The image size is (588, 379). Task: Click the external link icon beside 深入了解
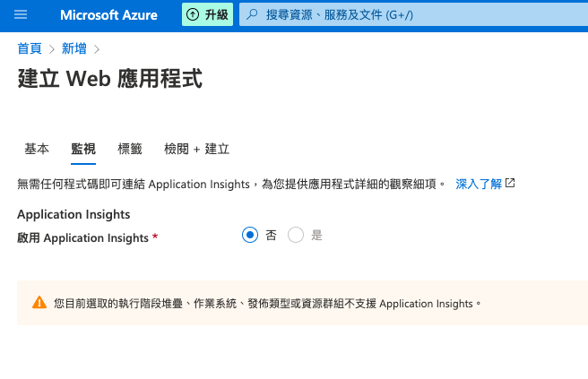[x=510, y=183]
